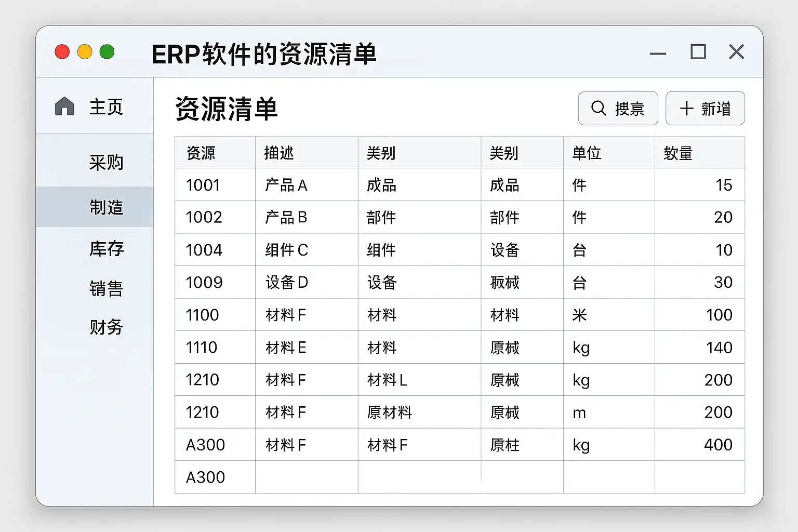This screenshot has width=798, height=532.
Task: Click the magnifier icon in search button
Action: pos(598,108)
